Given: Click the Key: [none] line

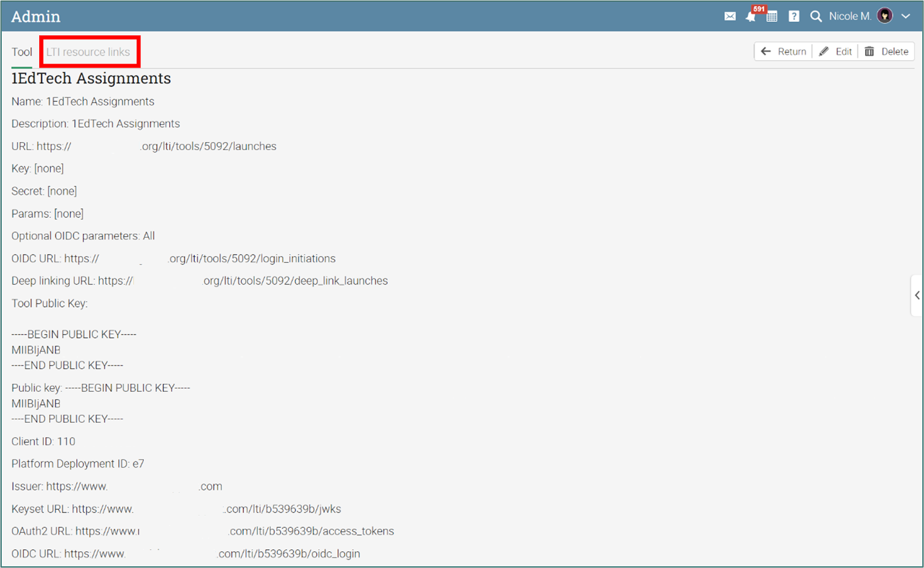Looking at the screenshot, I should [38, 169].
